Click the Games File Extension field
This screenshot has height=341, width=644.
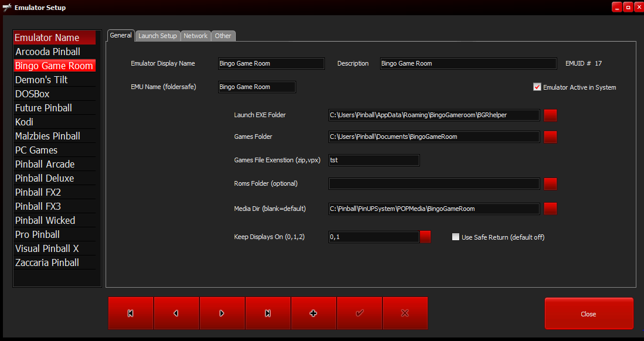click(x=374, y=160)
